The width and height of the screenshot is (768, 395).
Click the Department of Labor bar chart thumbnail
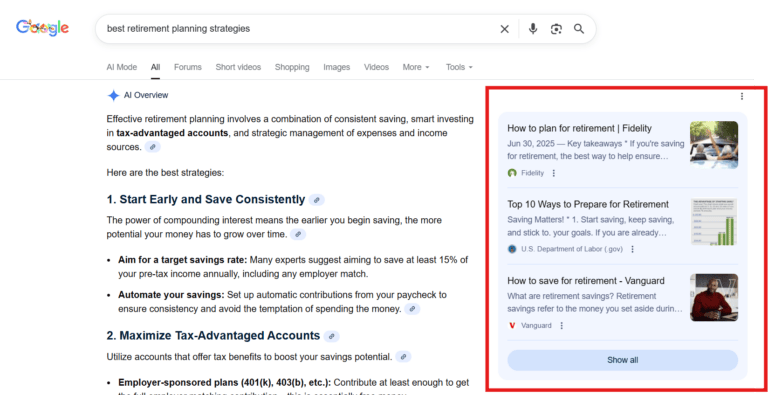pos(714,222)
